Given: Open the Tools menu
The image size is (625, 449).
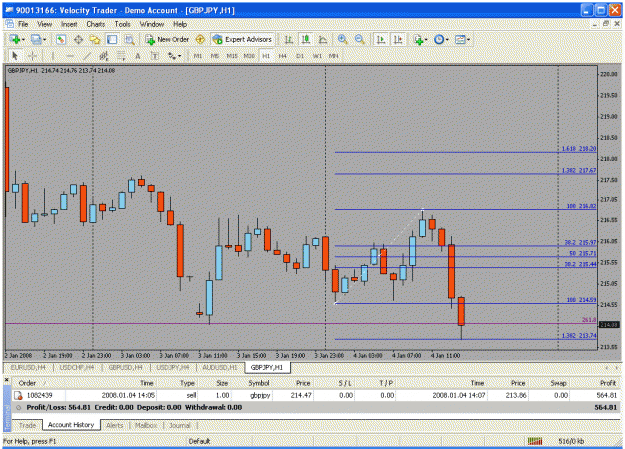Looking at the screenshot, I should coord(122,24).
